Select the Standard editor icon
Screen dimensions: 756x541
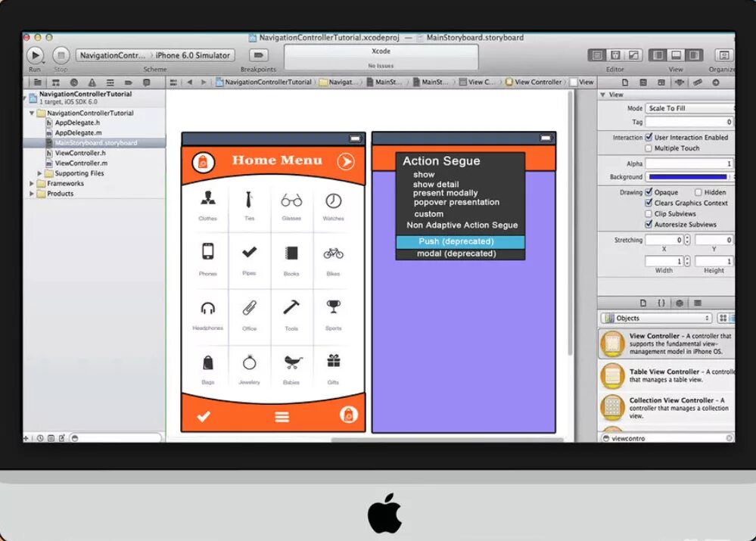[x=597, y=55]
